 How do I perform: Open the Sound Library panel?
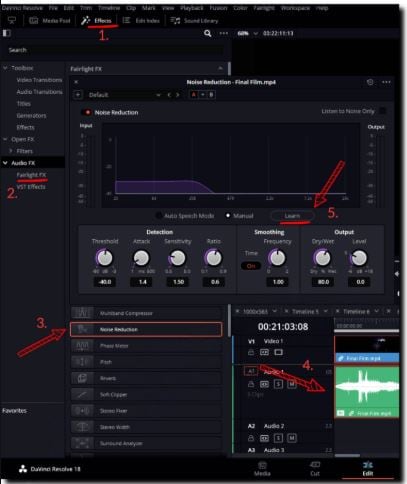point(194,21)
